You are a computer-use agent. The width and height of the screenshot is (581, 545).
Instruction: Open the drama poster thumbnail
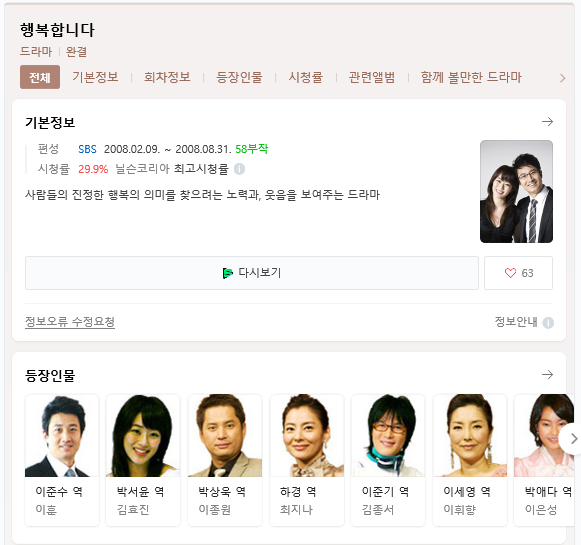tap(517, 192)
